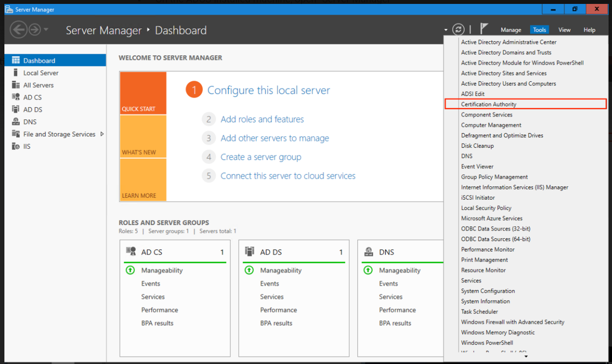This screenshot has width=612, height=364.
Task: Click the DNS tile header icon
Action: click(369, 251)
